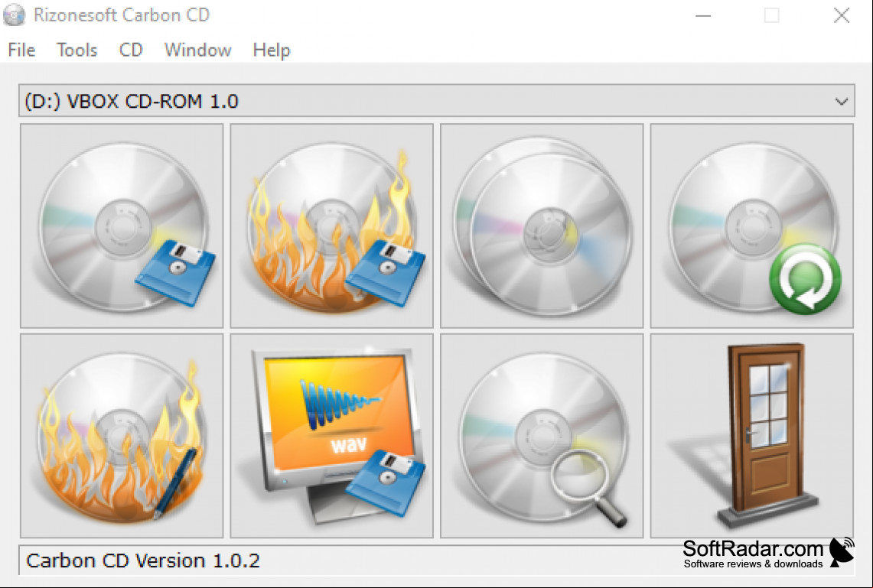The height and width of the screenshot is (588, 873).
Task: Click the wooden door exit icon
Action: [751, 436]
